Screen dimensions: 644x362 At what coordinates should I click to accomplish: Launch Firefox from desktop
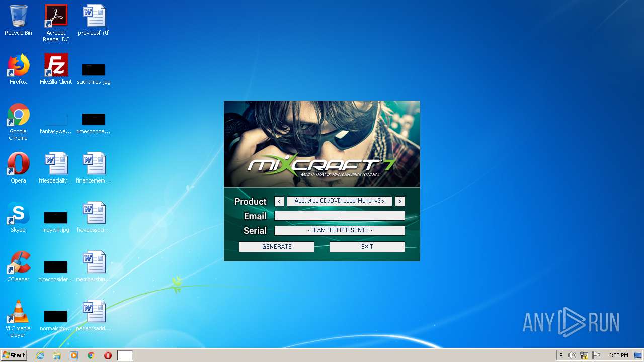[18, 69]
